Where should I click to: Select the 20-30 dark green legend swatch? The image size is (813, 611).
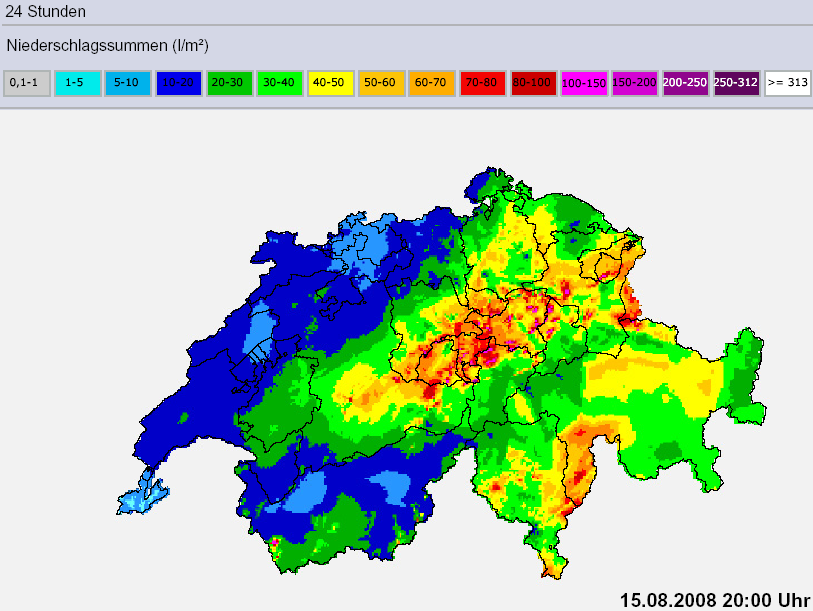pos(229,83)
